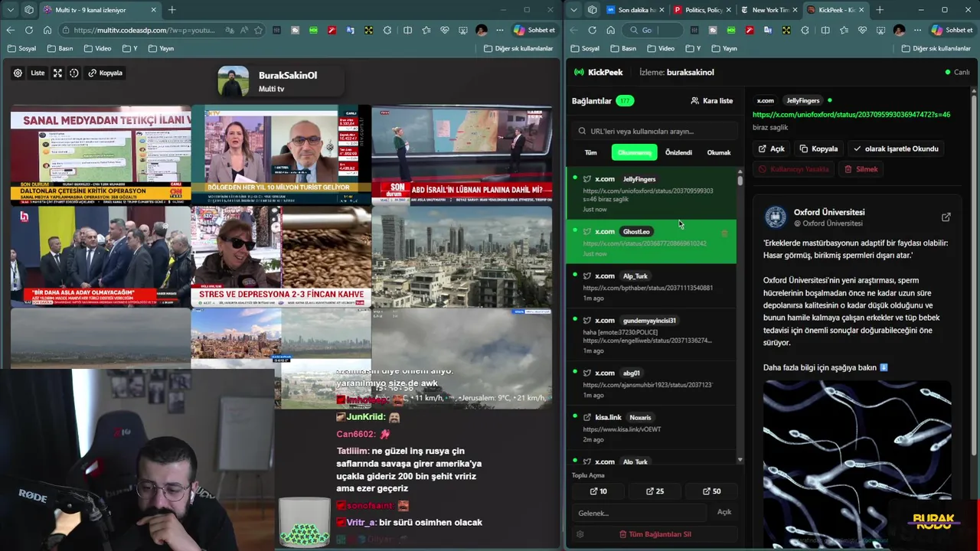Open gundemyayincisi31 link entry
980x551 pixels.
[651, 334]
